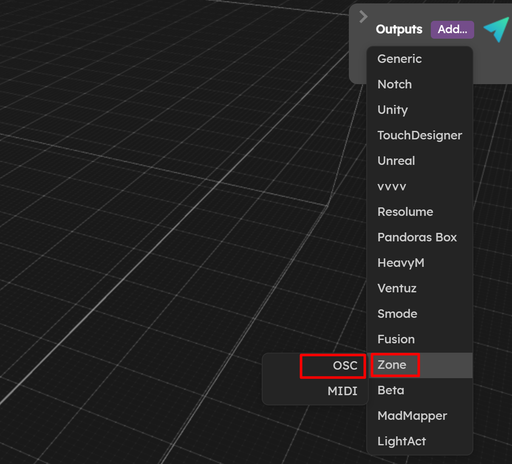Select vvvv from the list

[x=420, y=186]
